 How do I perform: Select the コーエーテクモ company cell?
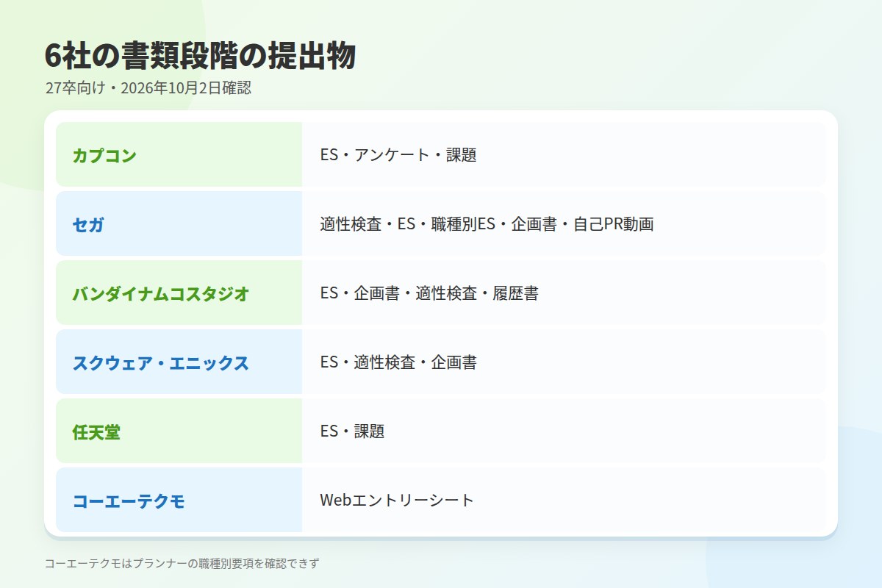pos(179,500)
